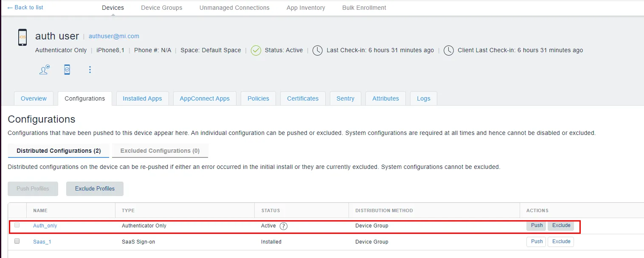Select Distributed Configurations (2) sub-tab
The width and height of the screenshot is (644, 258).
point(59,151)
